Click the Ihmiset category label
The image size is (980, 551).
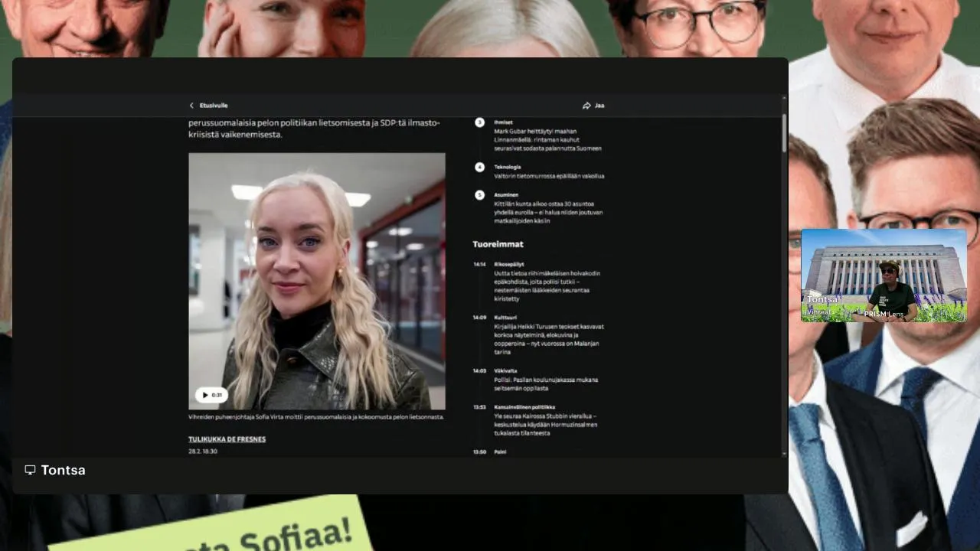click(x=503, y=122)
